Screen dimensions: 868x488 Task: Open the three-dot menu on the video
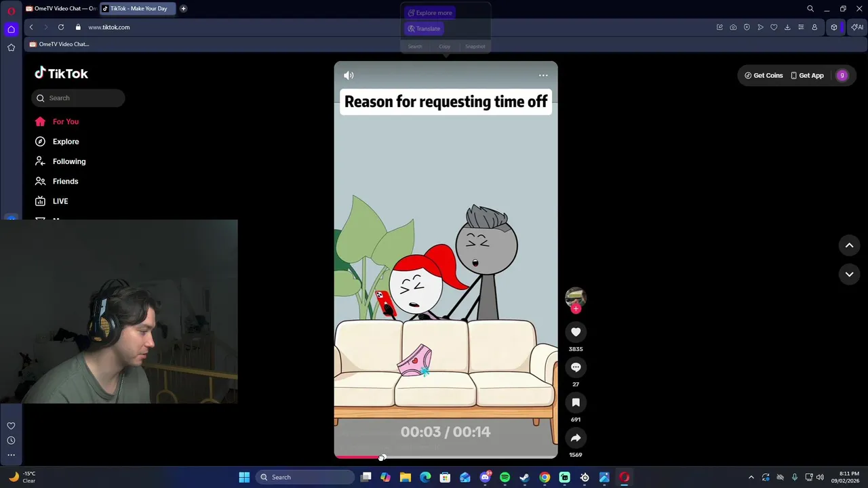coord(543,75)
